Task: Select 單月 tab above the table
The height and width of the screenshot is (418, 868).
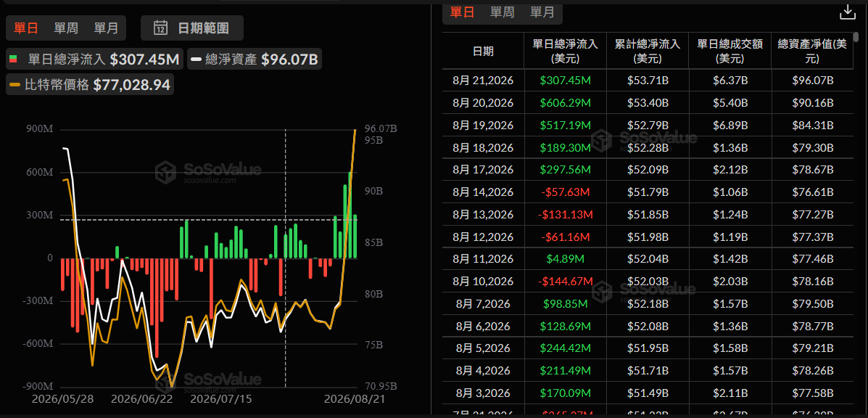Action: (x=542, y=12)
